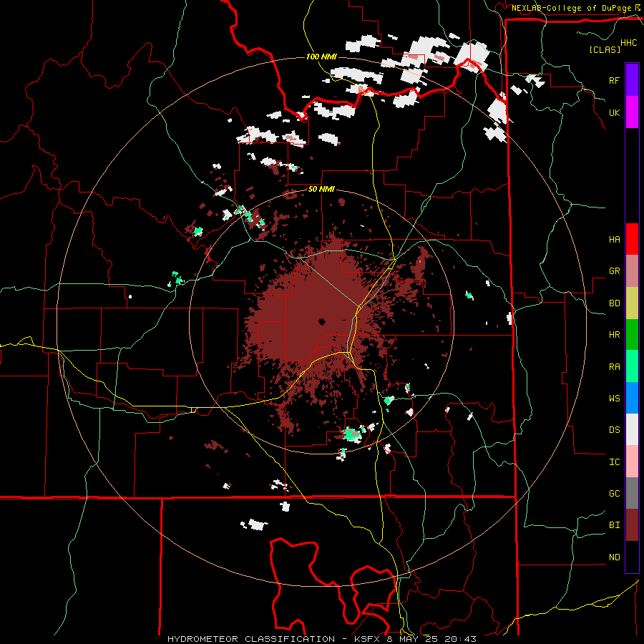
Task: Click the NEXLAB-College of DuPage credit text
Action: (x=571, y=8)
